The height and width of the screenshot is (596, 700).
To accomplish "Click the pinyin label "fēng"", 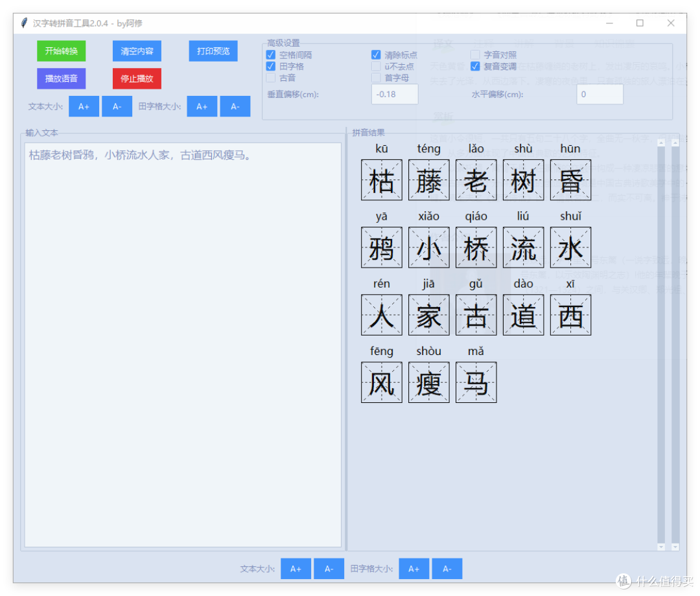I will coord(382,352).
